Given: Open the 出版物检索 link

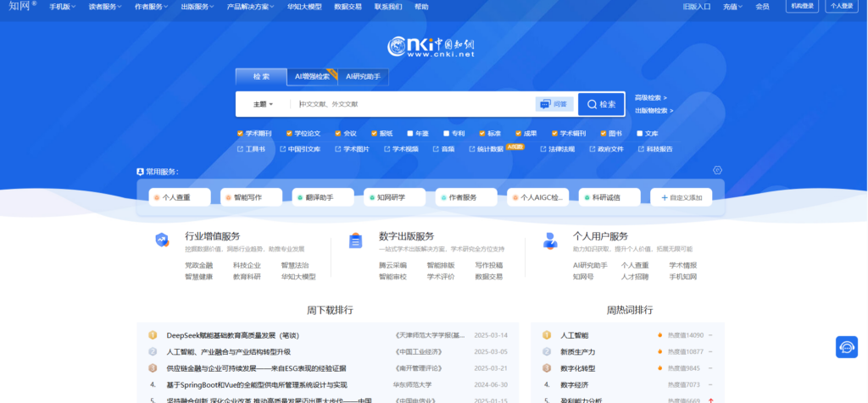Looking at the screenshot, I should [654, 111].
